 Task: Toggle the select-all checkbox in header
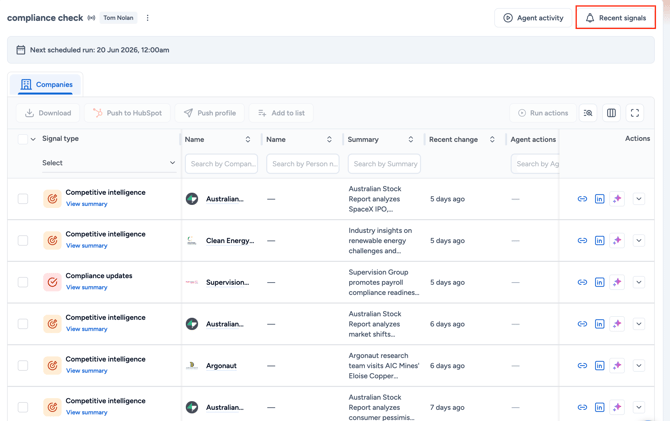point(23,139)
